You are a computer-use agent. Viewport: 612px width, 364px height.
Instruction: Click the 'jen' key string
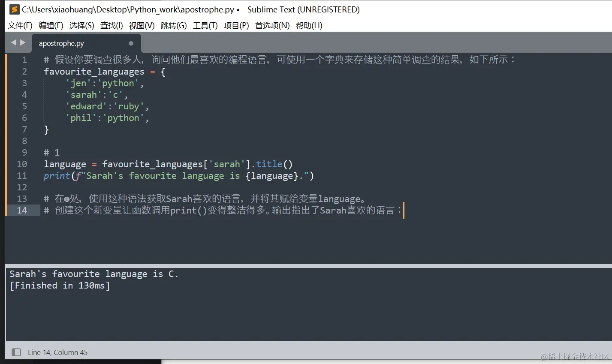tap(78, 83)
